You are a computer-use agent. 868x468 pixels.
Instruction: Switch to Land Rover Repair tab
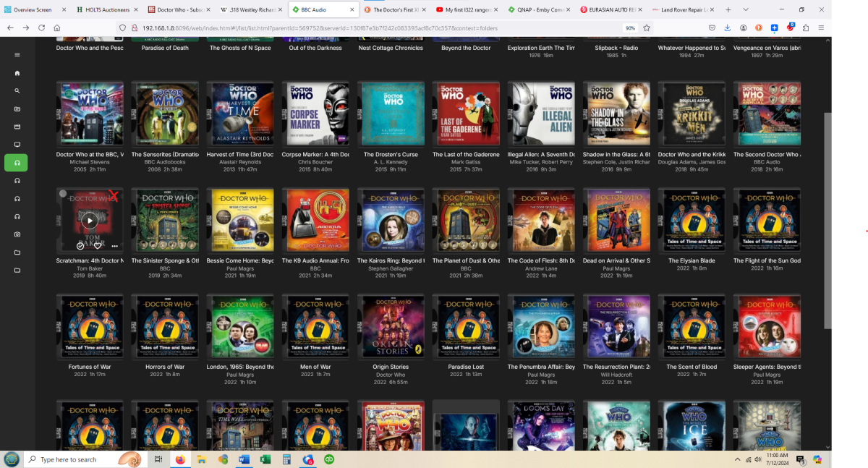point(684,9)
